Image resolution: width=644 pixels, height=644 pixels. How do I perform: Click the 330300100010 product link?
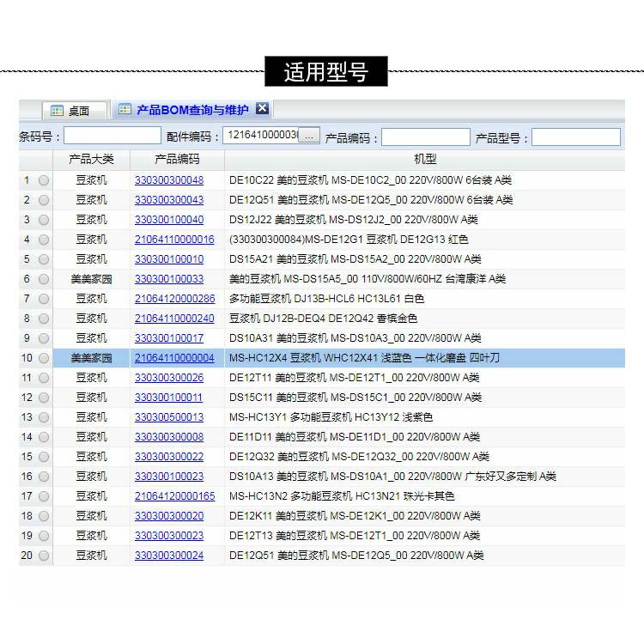point(169,259)
